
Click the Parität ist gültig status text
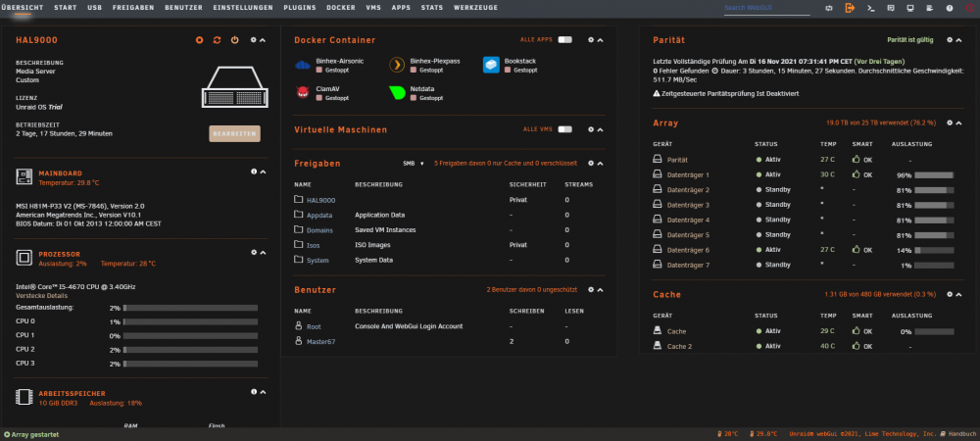coord(910,40)
